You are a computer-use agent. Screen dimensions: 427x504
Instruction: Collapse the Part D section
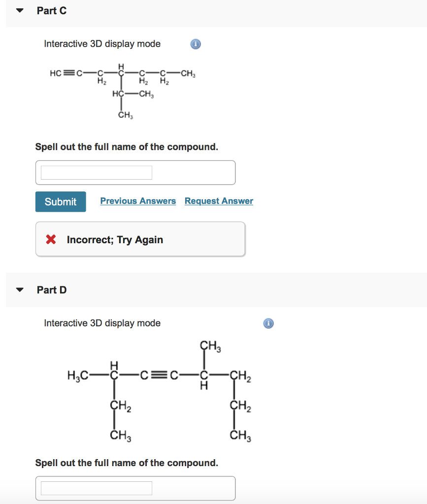point(19,290)
